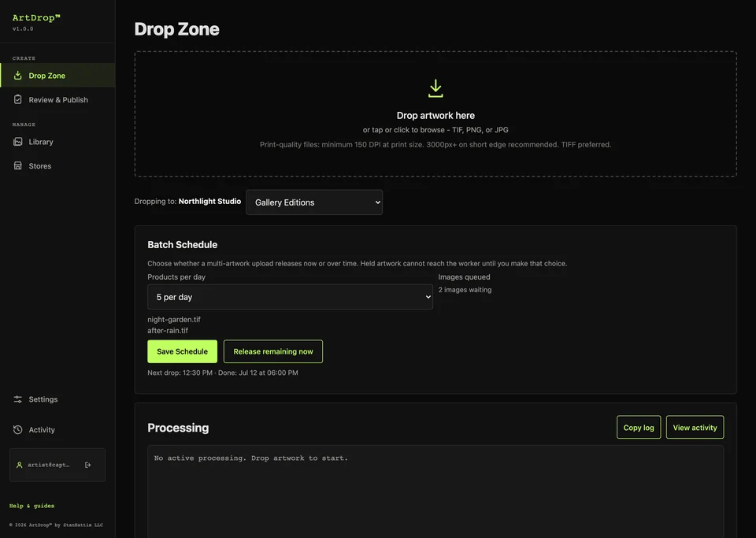Click Release remaining now
Image resolution: width=756 pixels, height=538 pixels.
click(x=273, y=351)
